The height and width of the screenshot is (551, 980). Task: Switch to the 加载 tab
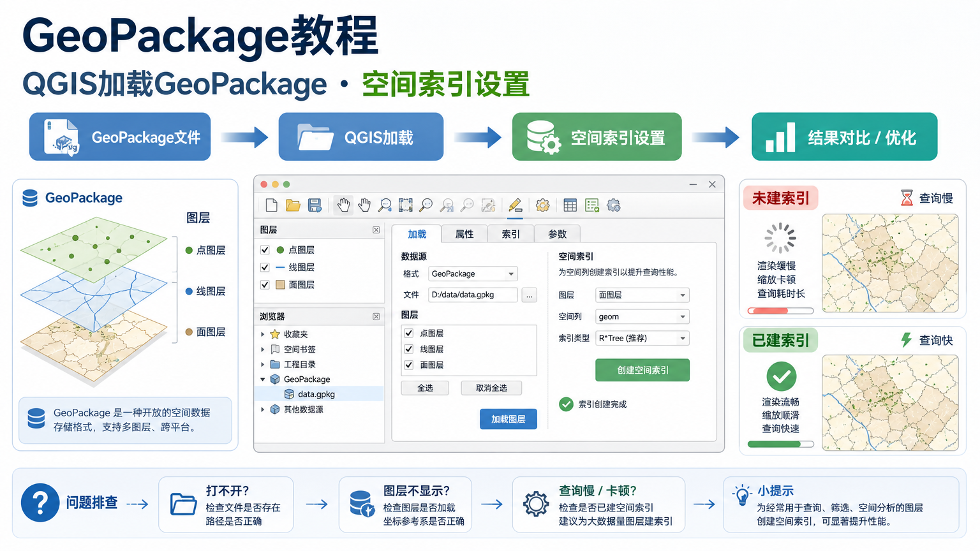point(417,234)
